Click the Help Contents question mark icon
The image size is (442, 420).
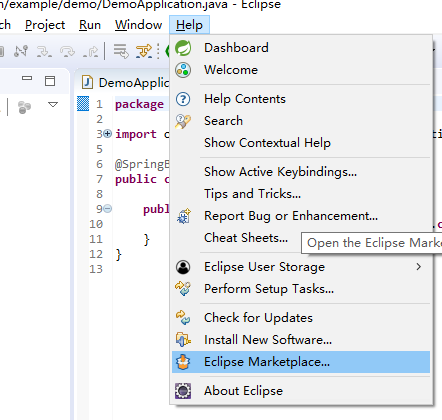coord(183,99)
